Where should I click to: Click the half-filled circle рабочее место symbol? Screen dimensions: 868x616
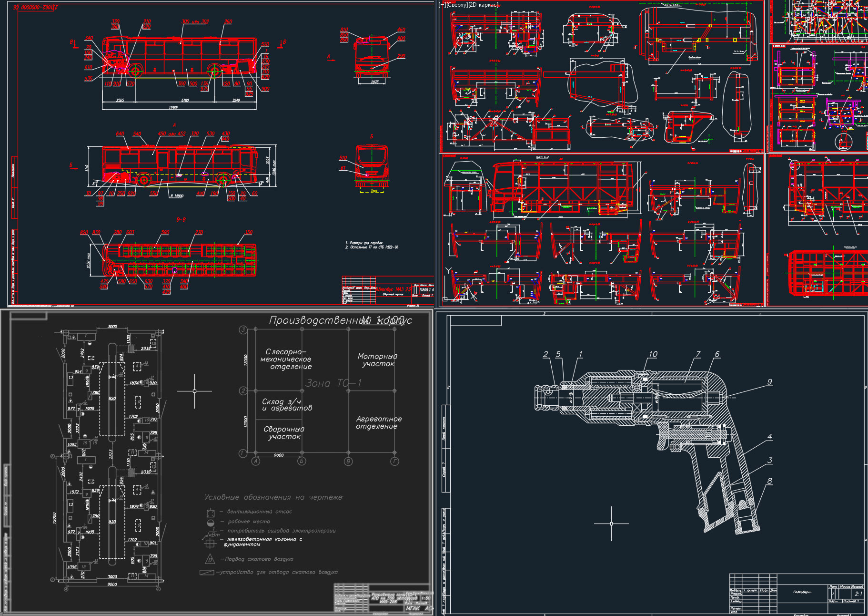click(211, 523)
